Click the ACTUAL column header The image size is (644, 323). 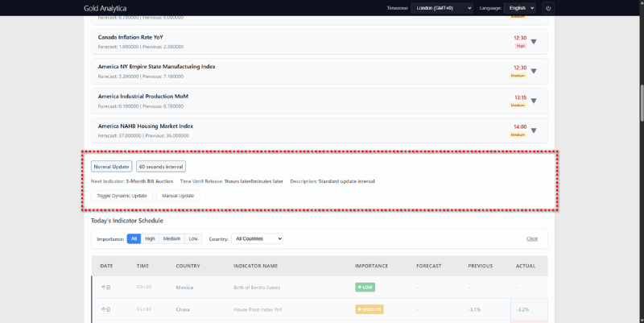pos(526,266)
